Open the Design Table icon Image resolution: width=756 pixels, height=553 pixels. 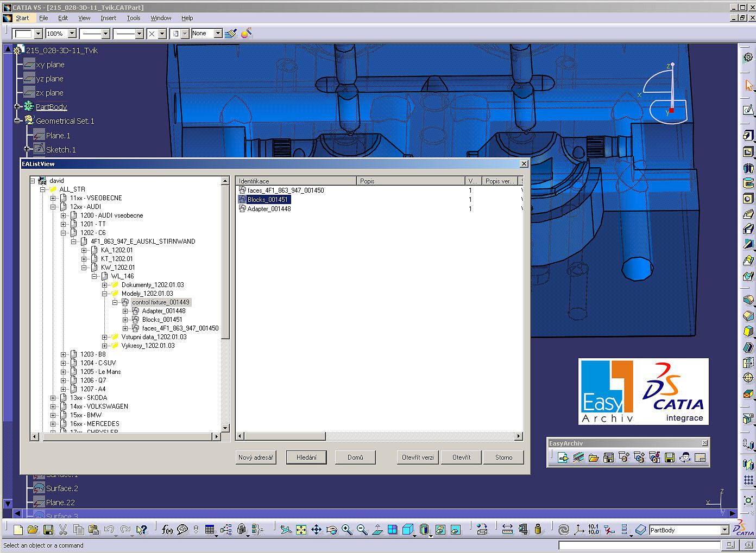tap(210, 530)
